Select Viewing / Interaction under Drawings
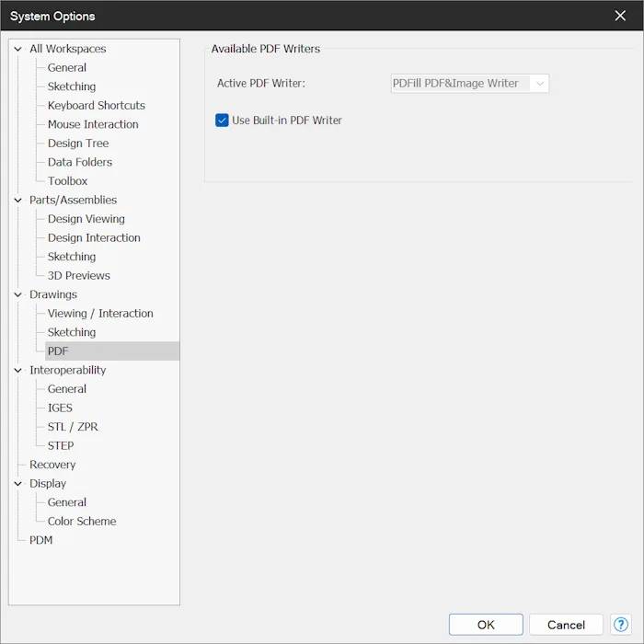Screen dimensions: 644x644 pyautogui.click(x=100, y=313)
